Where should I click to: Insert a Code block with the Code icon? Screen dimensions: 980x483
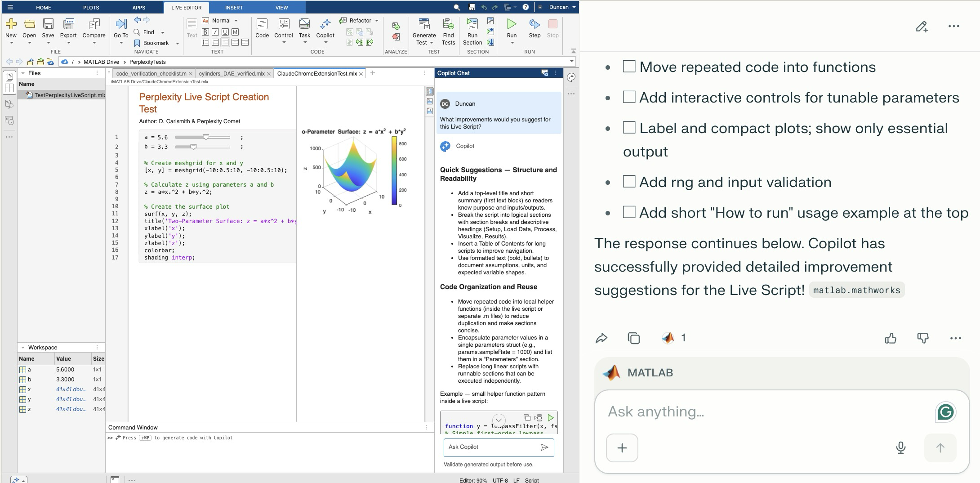click(262, 24)
